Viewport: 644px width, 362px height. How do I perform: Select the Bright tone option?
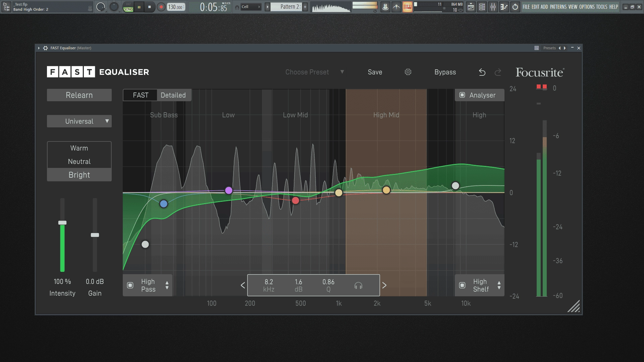79,175
